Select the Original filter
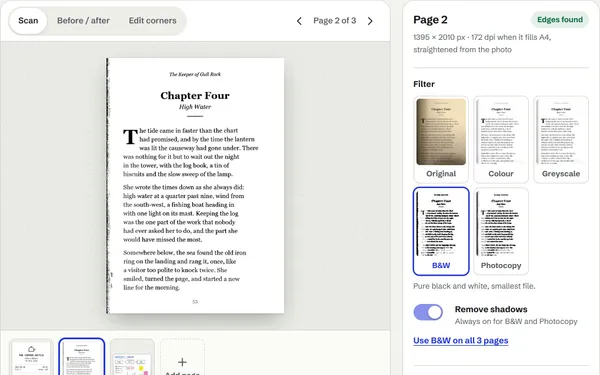Screen dimensions: 600x375 click(441, 139)
